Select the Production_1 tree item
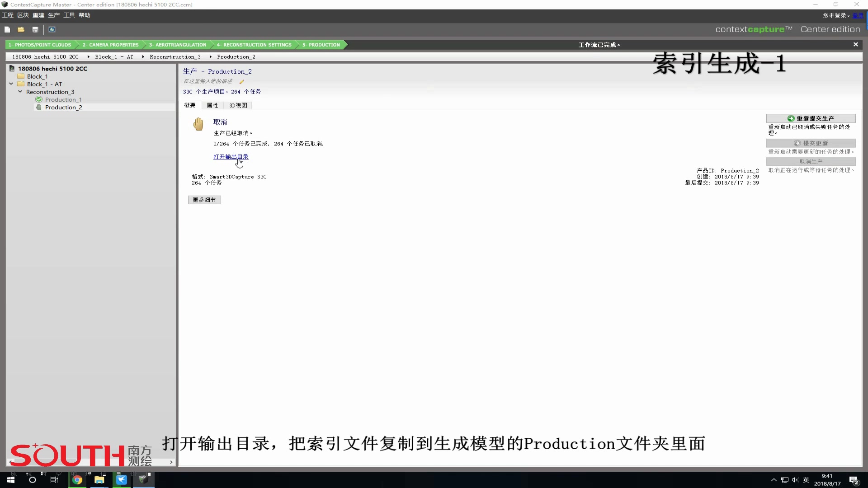 pyautogui.click(x=63, y=99)
